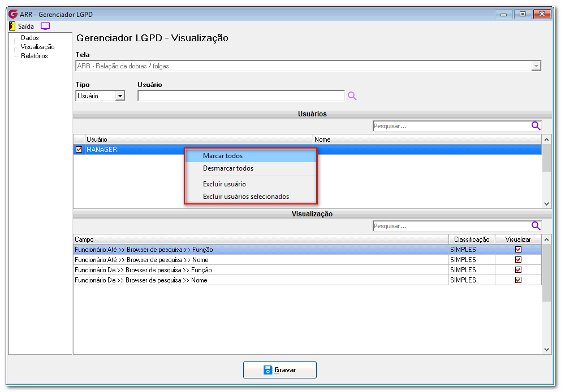Click the ARR application logo in title bar

click(13, 14)
